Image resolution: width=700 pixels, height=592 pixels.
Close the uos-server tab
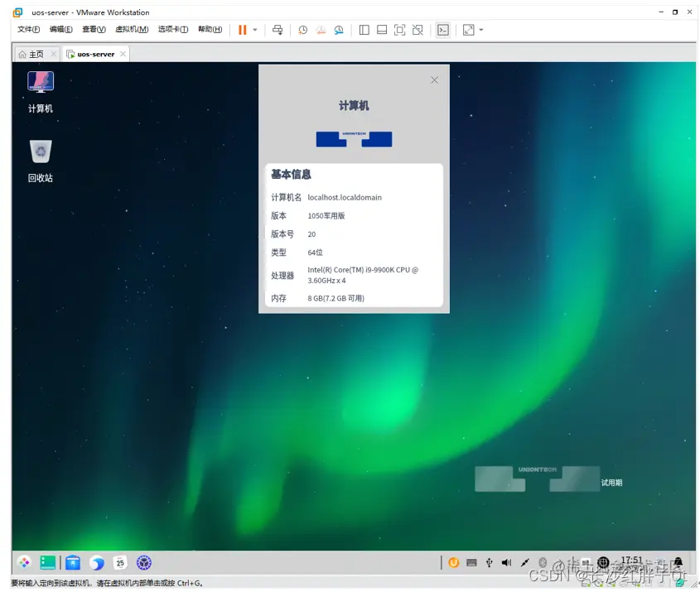pos(123,54)
